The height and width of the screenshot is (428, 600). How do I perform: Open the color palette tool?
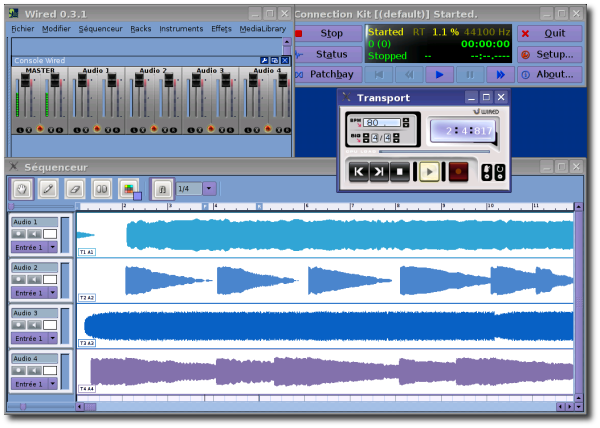click(x=129, y=189)
